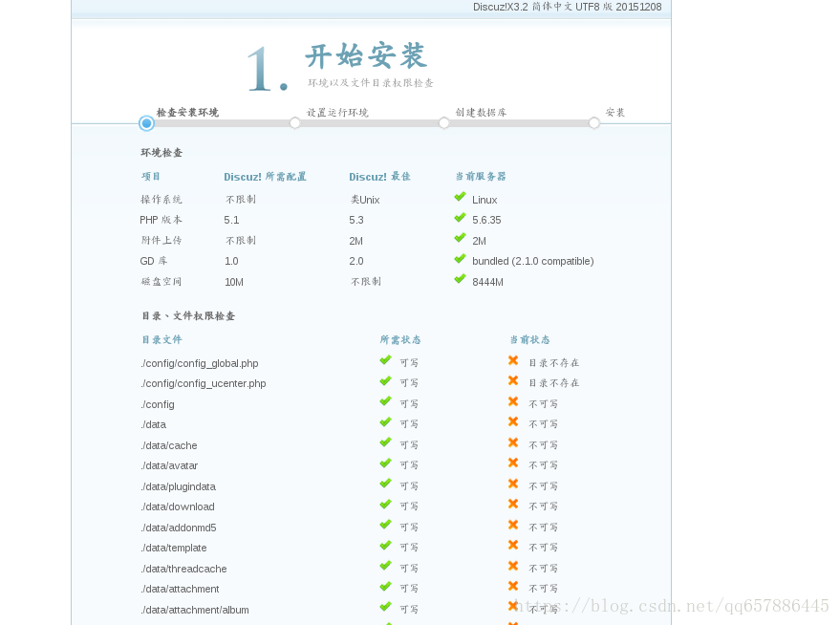The image size is (840, 625).
Task: Click orange cross in ./data/template row
Action: (x=513, y=545)
